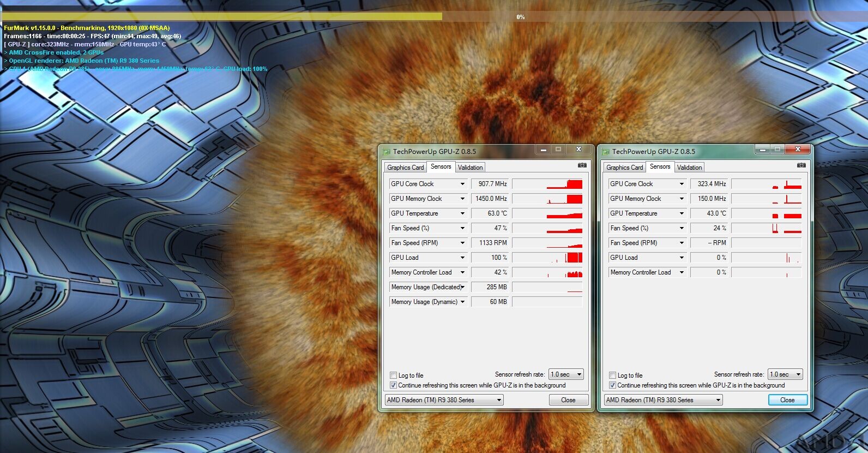This screenshot has width=868, height=453.
Task: Click the 63.0 °C temperature value
Action: click(490, 213)
